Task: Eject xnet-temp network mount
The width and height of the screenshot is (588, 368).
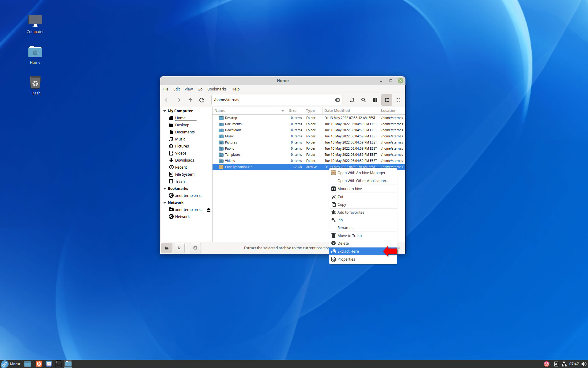Action: 209,210
